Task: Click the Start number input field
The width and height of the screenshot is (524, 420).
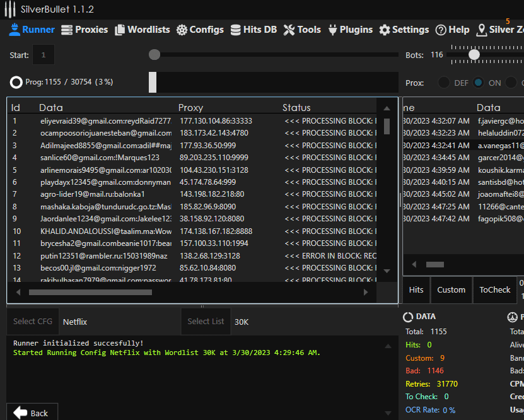Action: pyautogui.click(x=44, y=55)
